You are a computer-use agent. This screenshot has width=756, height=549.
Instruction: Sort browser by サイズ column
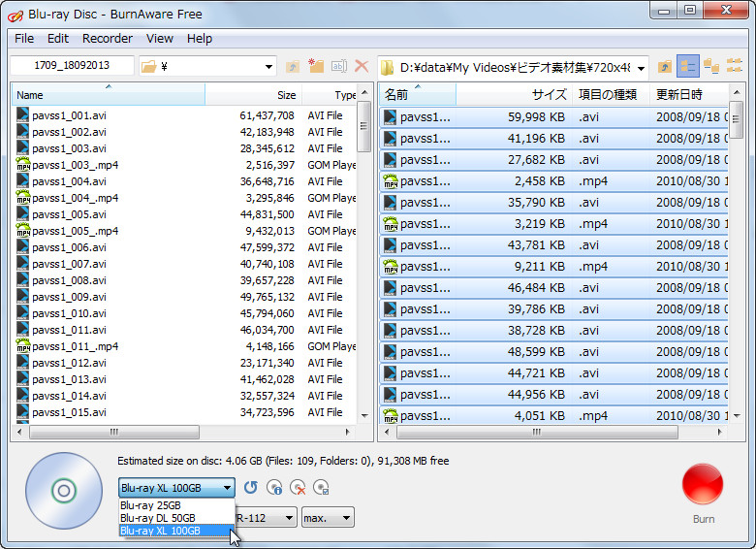514,94
